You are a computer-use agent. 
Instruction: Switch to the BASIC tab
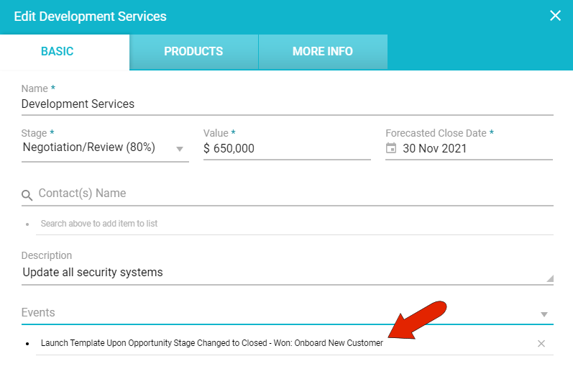(x=58, y=52)
